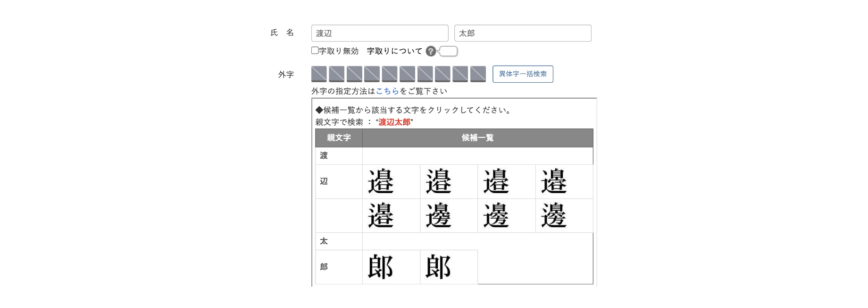
Task: Choose the second 辺 variant in the lower row
Action: [x=438, y=215]
